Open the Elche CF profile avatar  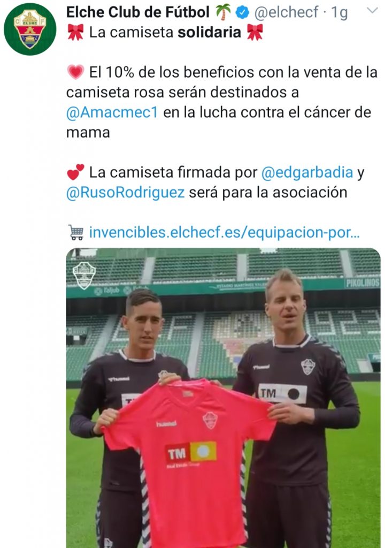coord(30,29)
